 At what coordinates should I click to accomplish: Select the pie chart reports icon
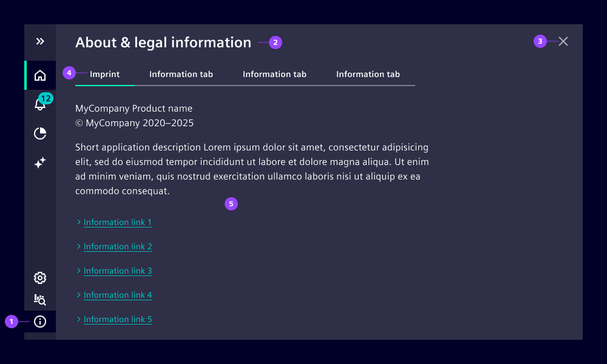tap(40, 133)
